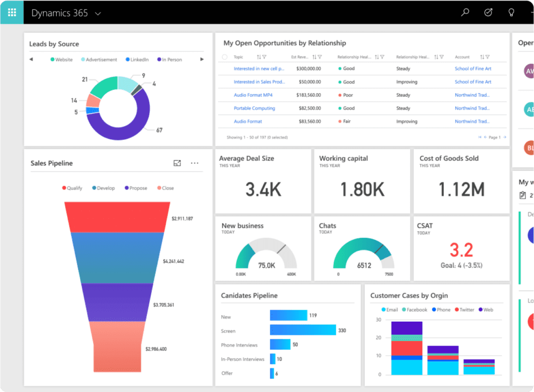
Task: Pop out the Sales Pipeline chart
Action: pos(177,163)
